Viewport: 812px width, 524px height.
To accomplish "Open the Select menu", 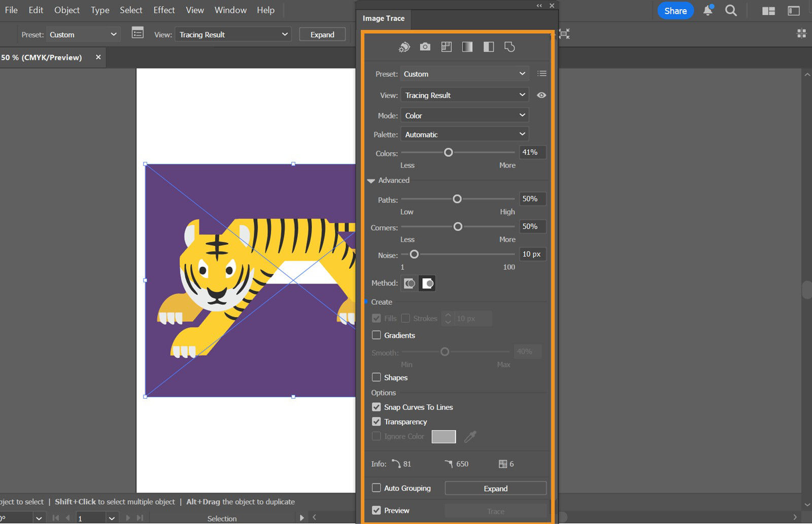I will 130,10.
